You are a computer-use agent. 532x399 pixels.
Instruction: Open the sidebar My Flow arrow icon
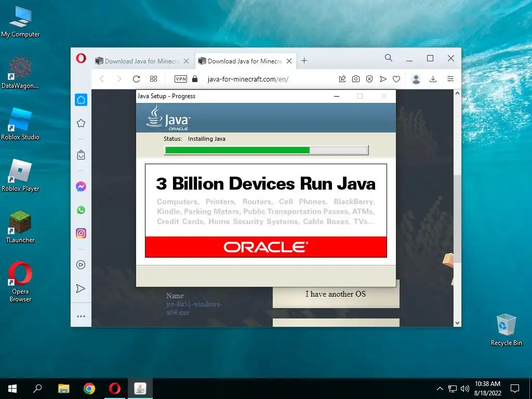click(x=81, y=288)
